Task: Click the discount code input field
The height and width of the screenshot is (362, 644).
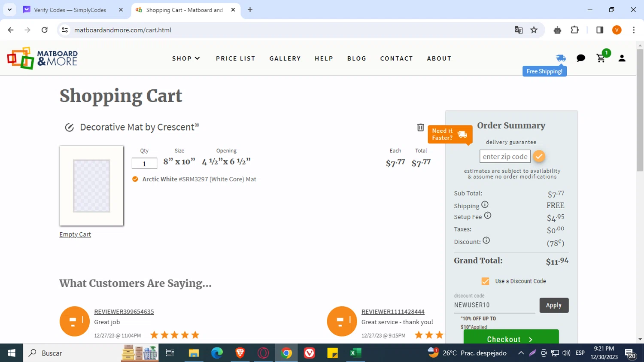Action: tap(495, 305)
